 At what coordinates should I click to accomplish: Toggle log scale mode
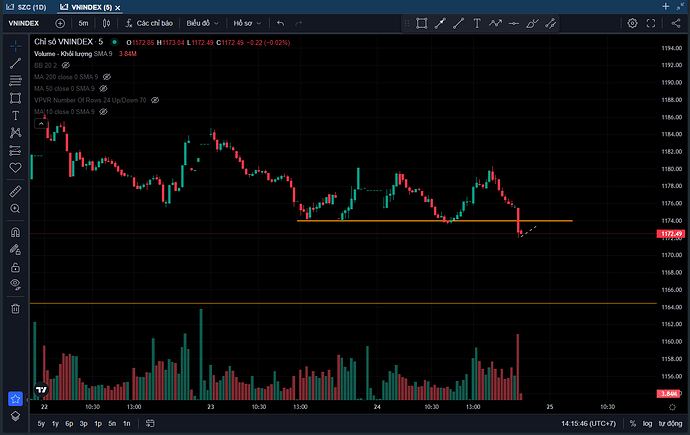pos(647,424)
